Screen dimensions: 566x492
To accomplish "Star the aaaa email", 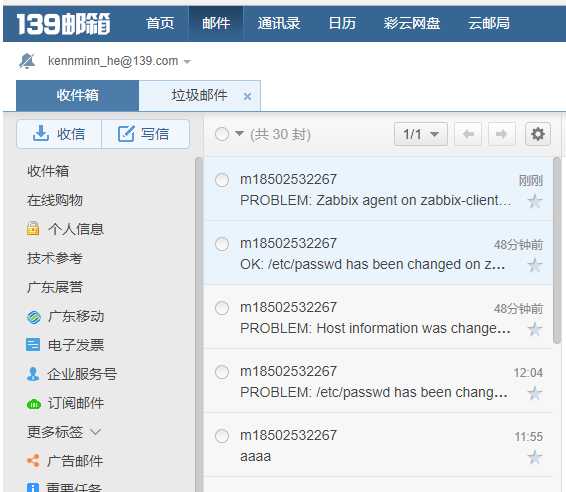I will 535,457.
